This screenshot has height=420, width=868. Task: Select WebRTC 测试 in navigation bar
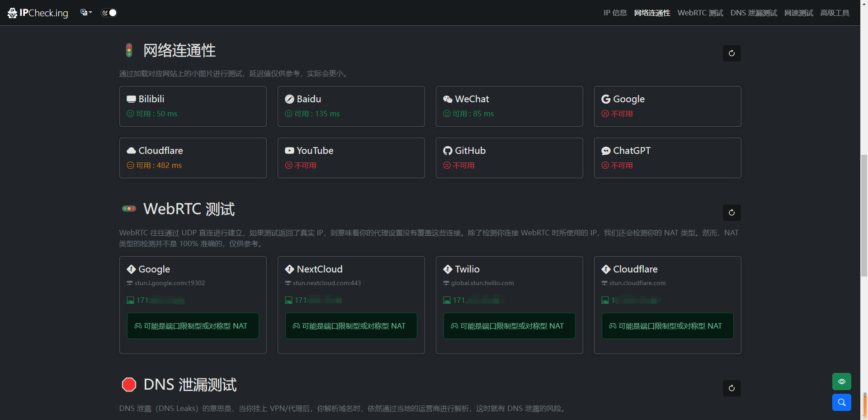pos(700,13)
